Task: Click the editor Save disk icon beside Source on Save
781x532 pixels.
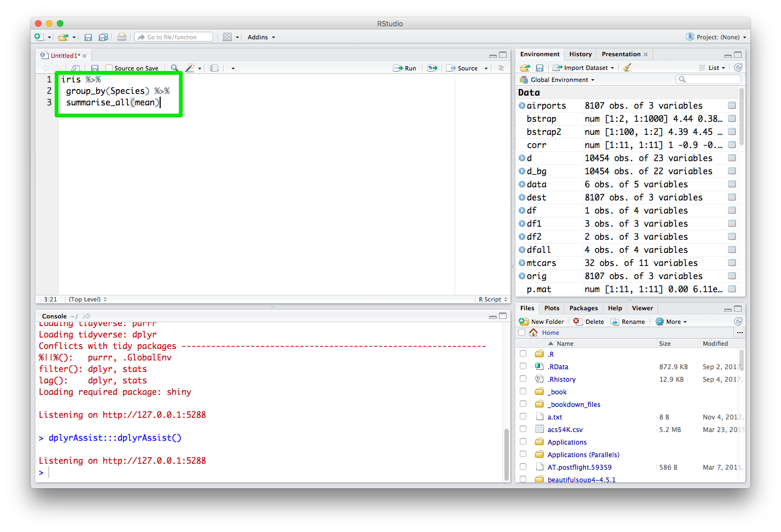Action: [95, 68]
